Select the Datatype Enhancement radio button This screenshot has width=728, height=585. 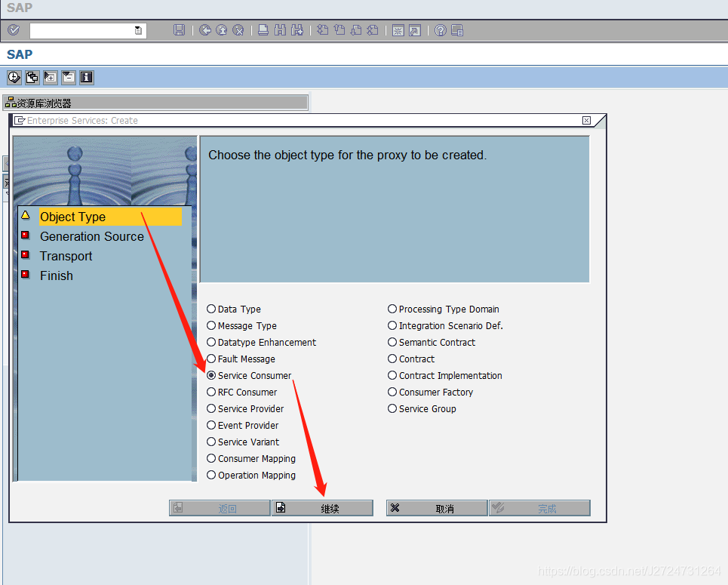coord(211,343)
